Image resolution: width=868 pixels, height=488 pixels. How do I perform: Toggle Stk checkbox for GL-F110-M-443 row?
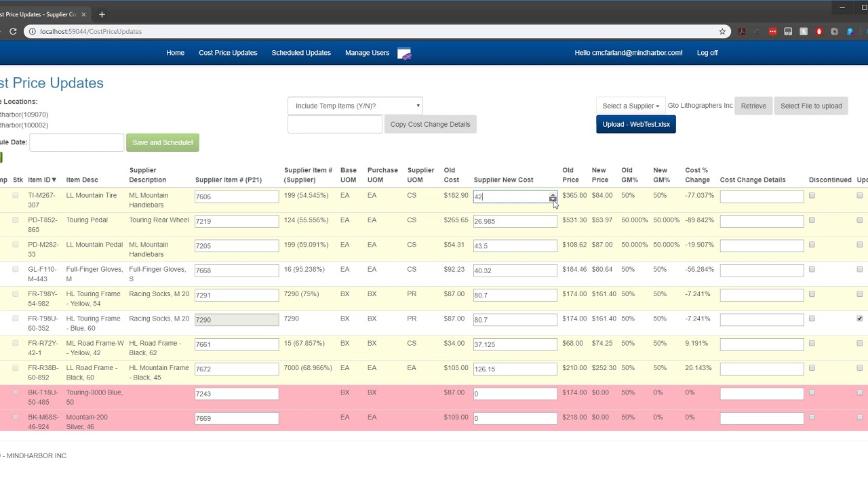click(x=16, y=269)
